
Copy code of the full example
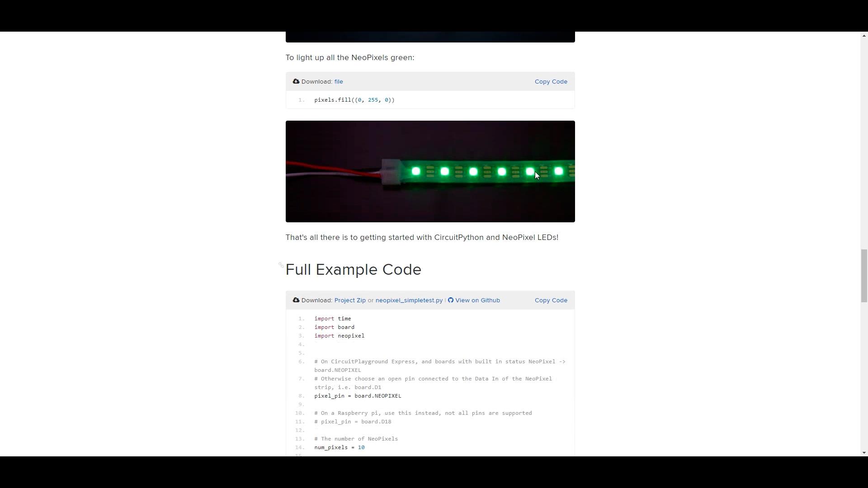(551, 300)
